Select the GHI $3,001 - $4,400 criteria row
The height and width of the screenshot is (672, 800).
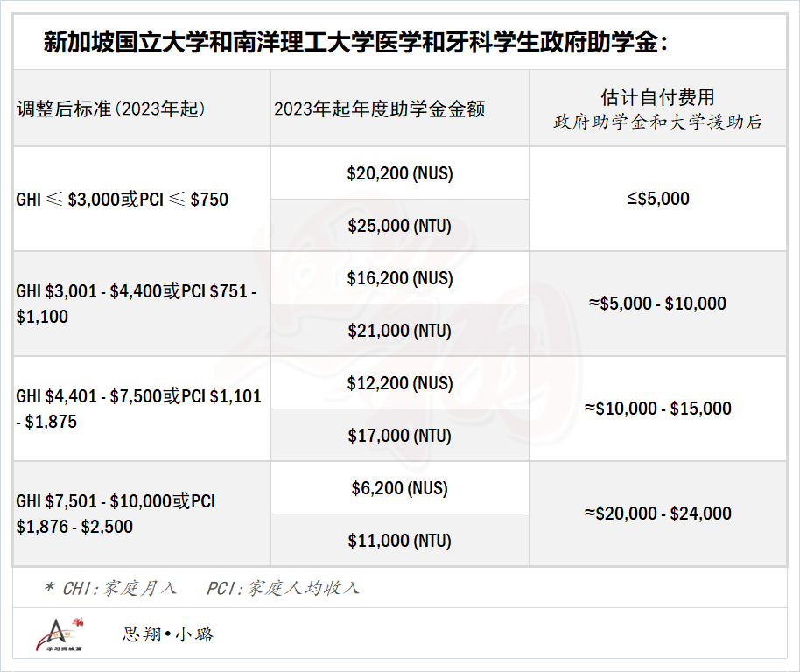coord(142,304)
